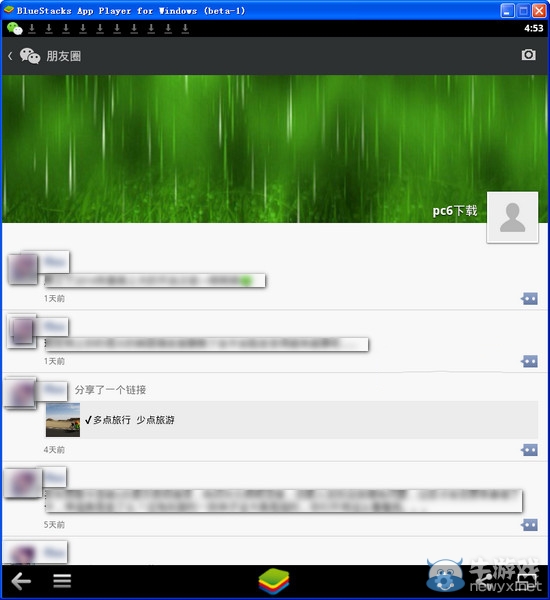This screenshot has height=600, width=550.
Task: Click the blurred avatar of the 5天前 post
Action: pyautogui.click(x=23, y=483)
